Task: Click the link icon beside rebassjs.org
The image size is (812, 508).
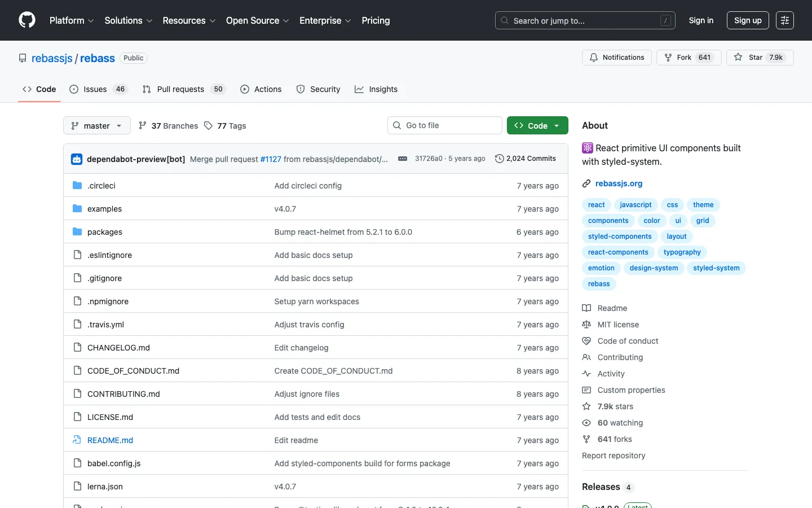Action: tap(586, 183)
